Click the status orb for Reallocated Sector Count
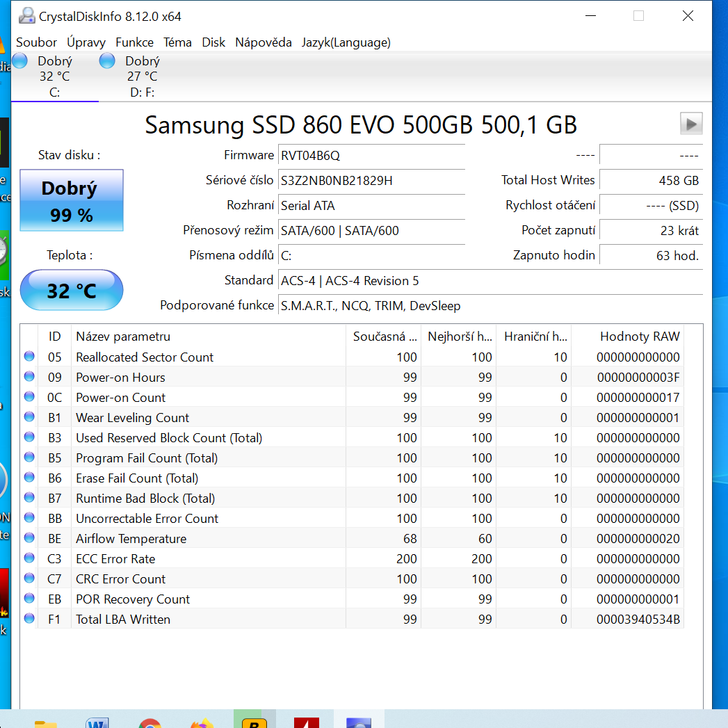 click(29, 357)
